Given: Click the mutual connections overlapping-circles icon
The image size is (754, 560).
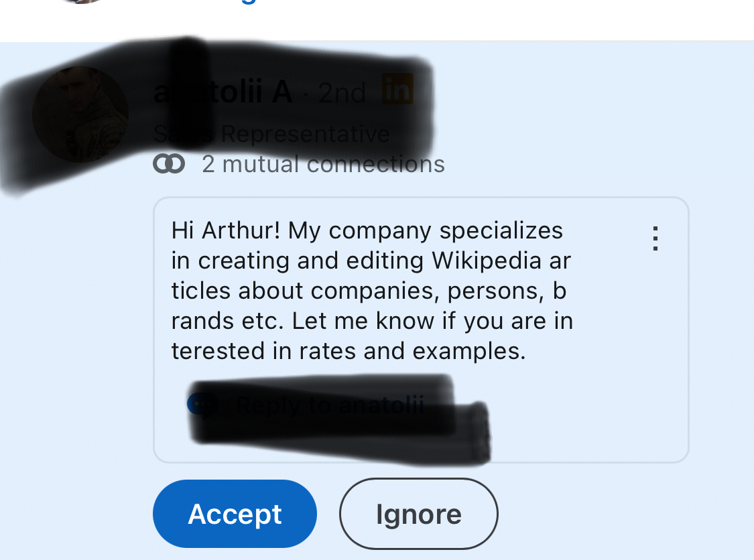Looking at the screenshot, I should [169, 164].
